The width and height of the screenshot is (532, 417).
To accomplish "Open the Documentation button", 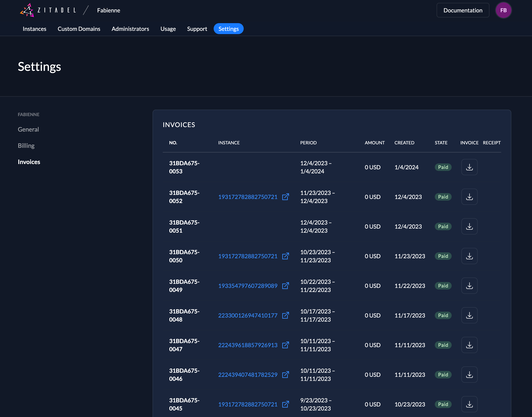I will coord(463,10).
